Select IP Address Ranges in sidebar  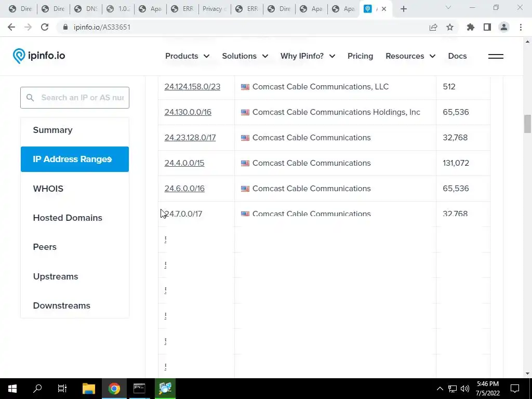(75, 159)
